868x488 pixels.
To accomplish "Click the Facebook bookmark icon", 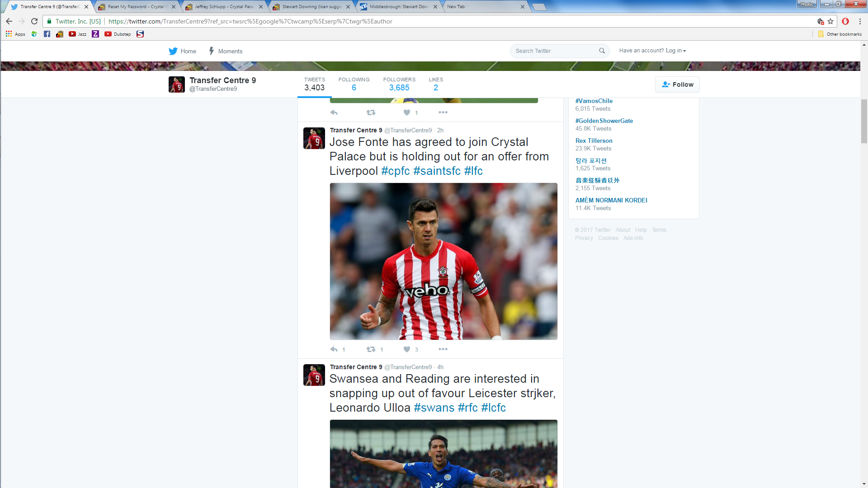I will pos(47,34).
